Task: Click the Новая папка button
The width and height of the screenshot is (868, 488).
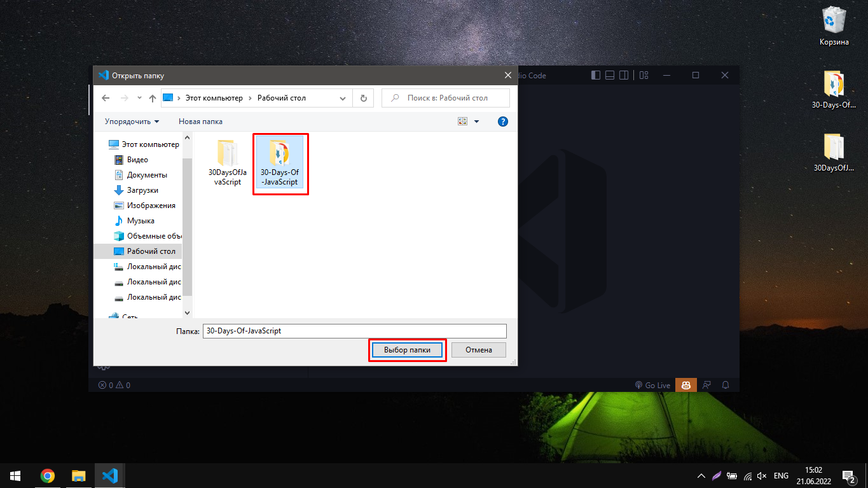Action: coord(200,122)
